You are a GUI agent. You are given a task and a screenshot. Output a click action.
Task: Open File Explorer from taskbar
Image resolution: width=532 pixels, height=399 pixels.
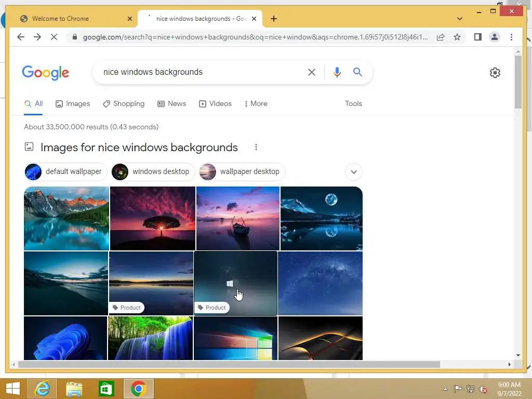pyautogui.click(x=74, y=389)
